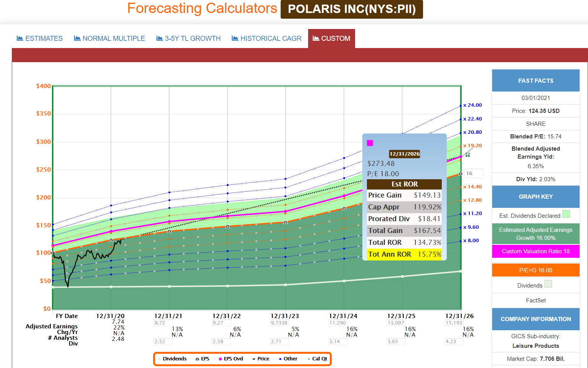The width and height of the screenshot is (588, 368).
Task: Click the green house icon at chart edge
Action: pyautogui.click(x=468, y=155)
